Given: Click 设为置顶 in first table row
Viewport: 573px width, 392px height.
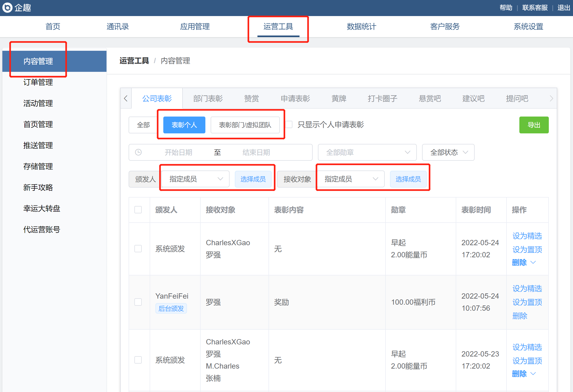Looking at the screenshot, I should point(527,249).
